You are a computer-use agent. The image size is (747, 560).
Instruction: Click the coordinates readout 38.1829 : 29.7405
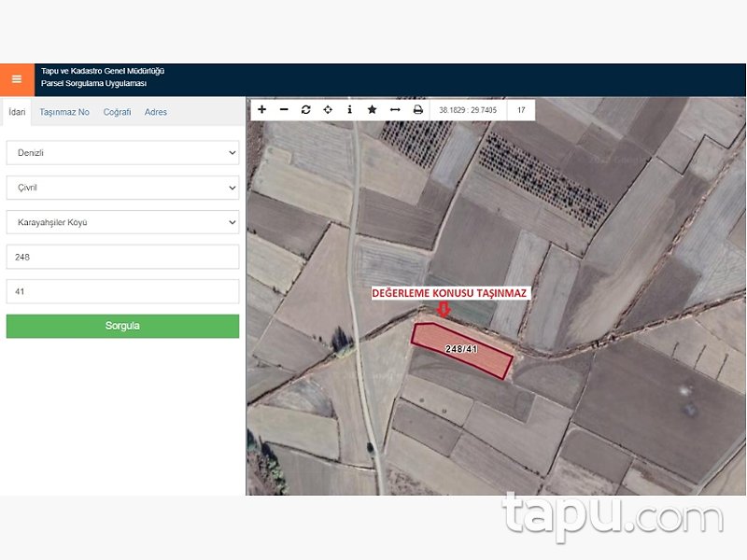pyautogui.click(x=468, y=110)
